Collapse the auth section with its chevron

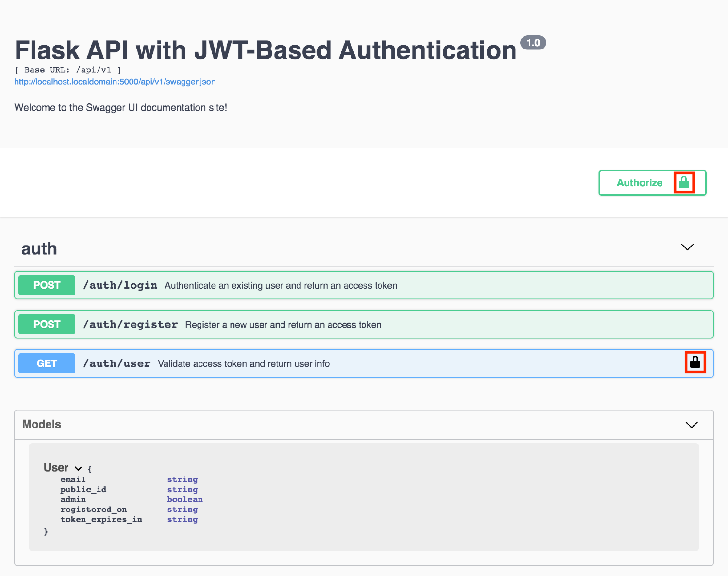pyautogui.click(x=687, y=247)
